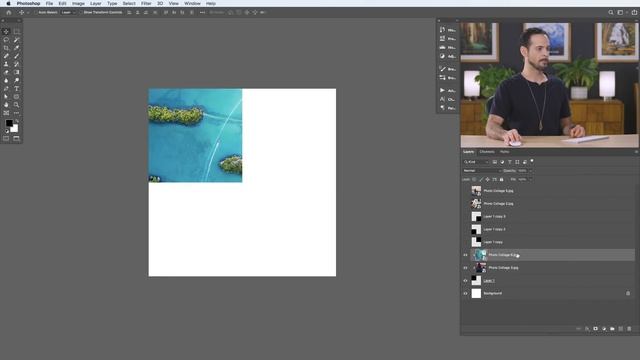Click the Home icon in options bar
Image resolution: width=640 pixels, height=360 pixels.
(9, 12)
